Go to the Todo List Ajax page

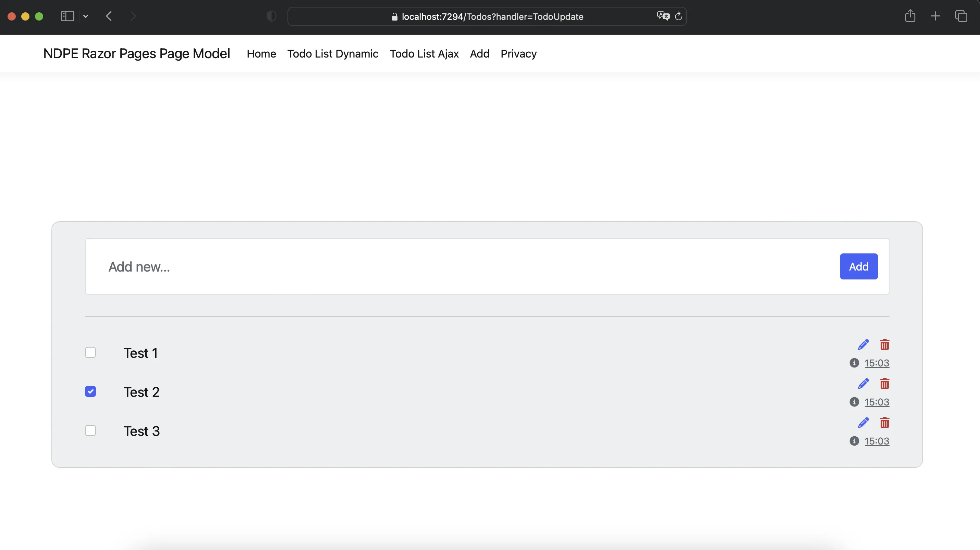(424, 53)
